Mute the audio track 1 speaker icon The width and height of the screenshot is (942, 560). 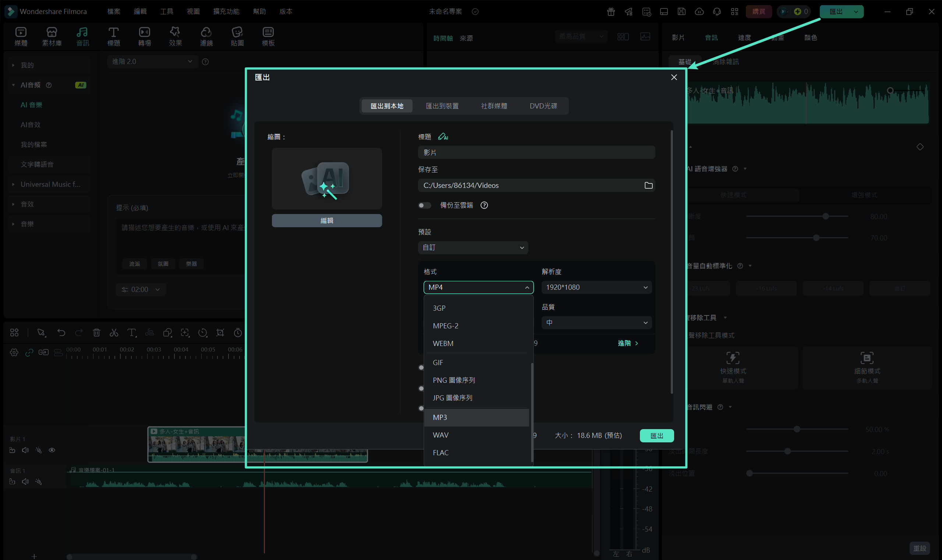click(25, 482)
